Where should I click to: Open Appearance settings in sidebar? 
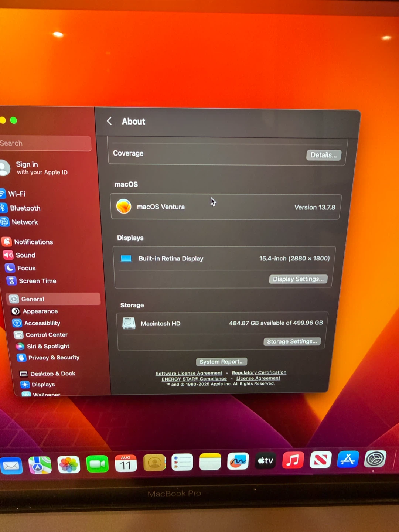pyautogui.click(x=35, y=311)
